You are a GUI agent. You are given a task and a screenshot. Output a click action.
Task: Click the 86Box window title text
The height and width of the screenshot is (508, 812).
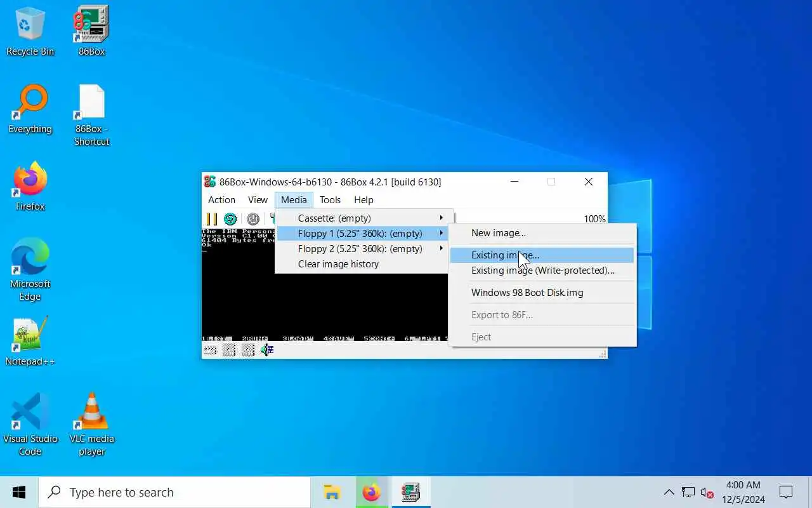[x=330, y=182]
